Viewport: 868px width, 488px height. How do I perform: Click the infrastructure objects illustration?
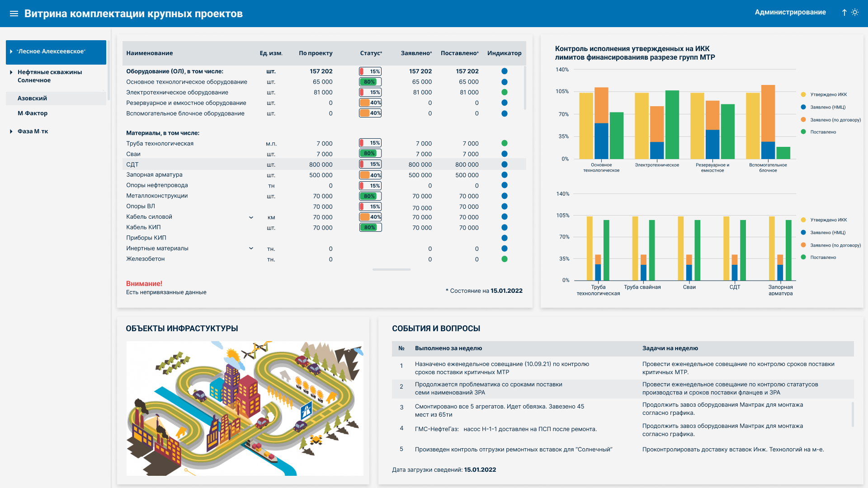(245, 408)
